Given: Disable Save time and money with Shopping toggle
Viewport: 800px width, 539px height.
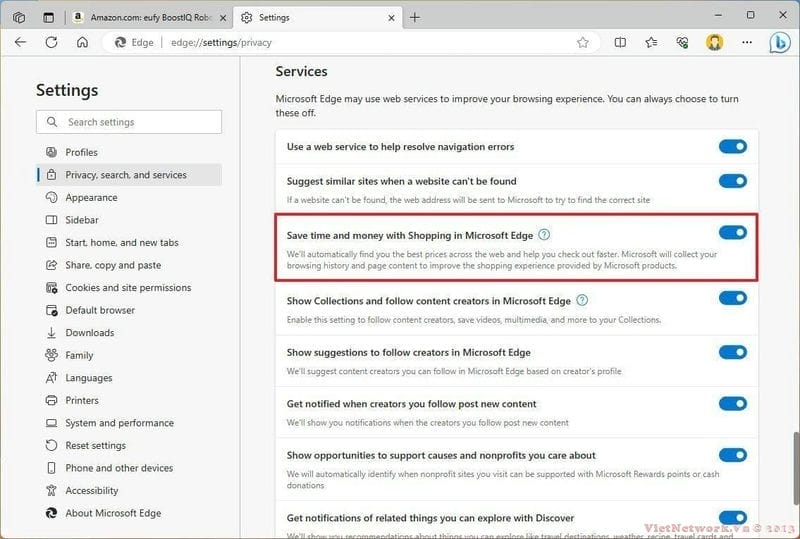Looking at the screenshot, I should pyautogui.click(x=732, y=233).
